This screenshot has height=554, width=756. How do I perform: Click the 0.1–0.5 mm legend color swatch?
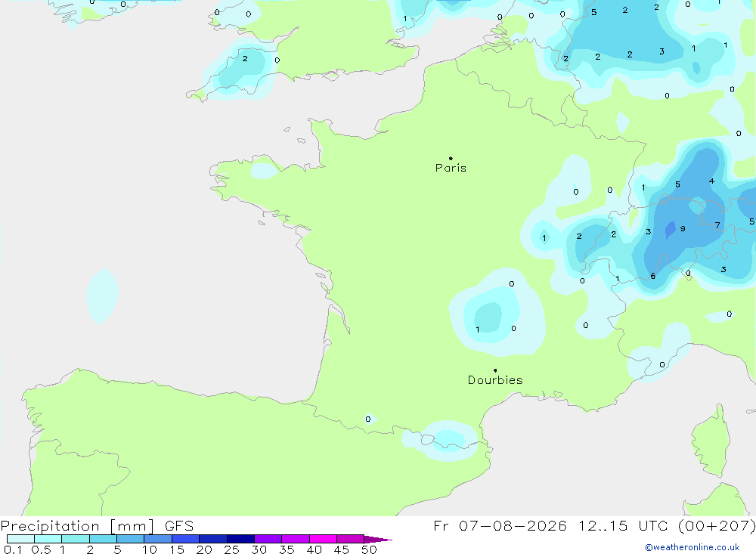[x=20, y=539]
